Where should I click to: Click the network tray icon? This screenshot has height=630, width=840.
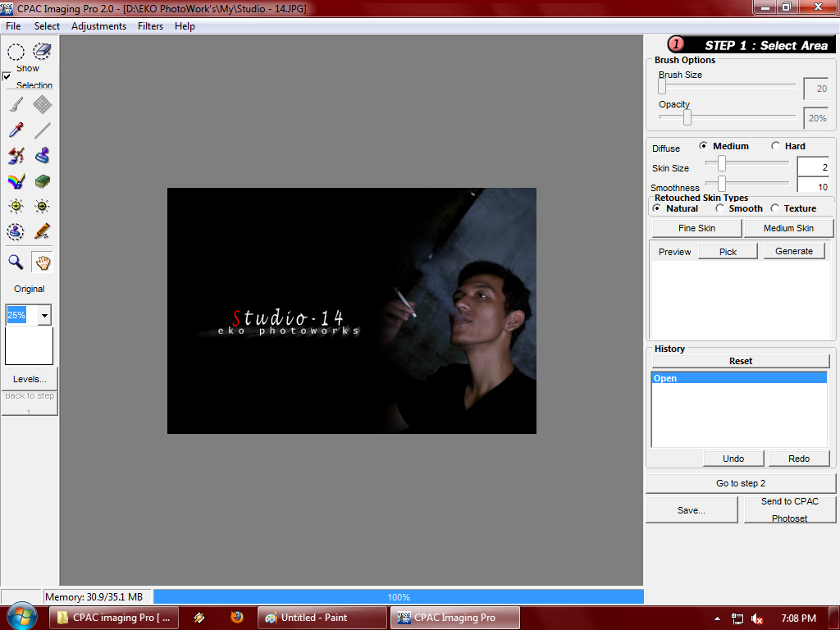(737, 619)
